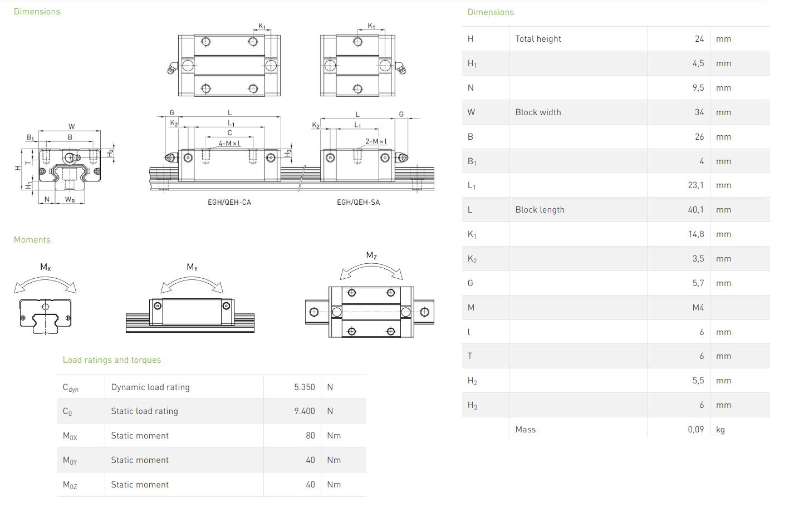
Task: Click the 'Static moment' label in the M0Z row
Action: pyautogui.click(x=140, y=485)
